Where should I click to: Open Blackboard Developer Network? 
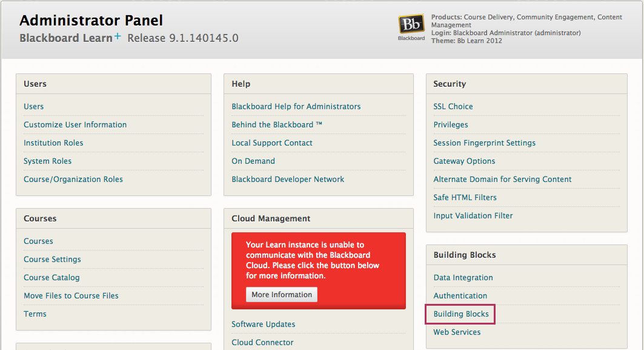288,180
